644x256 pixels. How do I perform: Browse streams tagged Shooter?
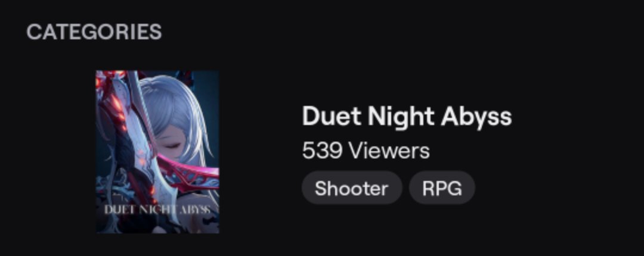point(352,188)
